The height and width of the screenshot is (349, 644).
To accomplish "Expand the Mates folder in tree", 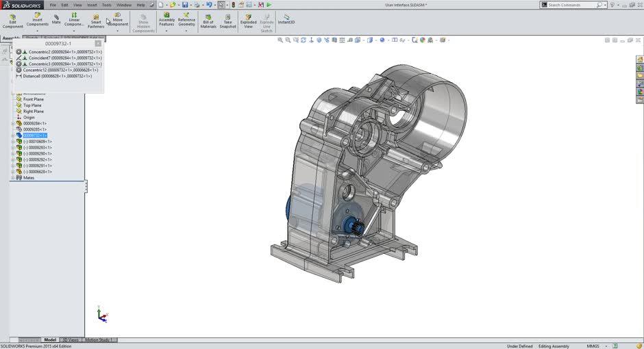I will pyautogui.click(x=12, y=178).
